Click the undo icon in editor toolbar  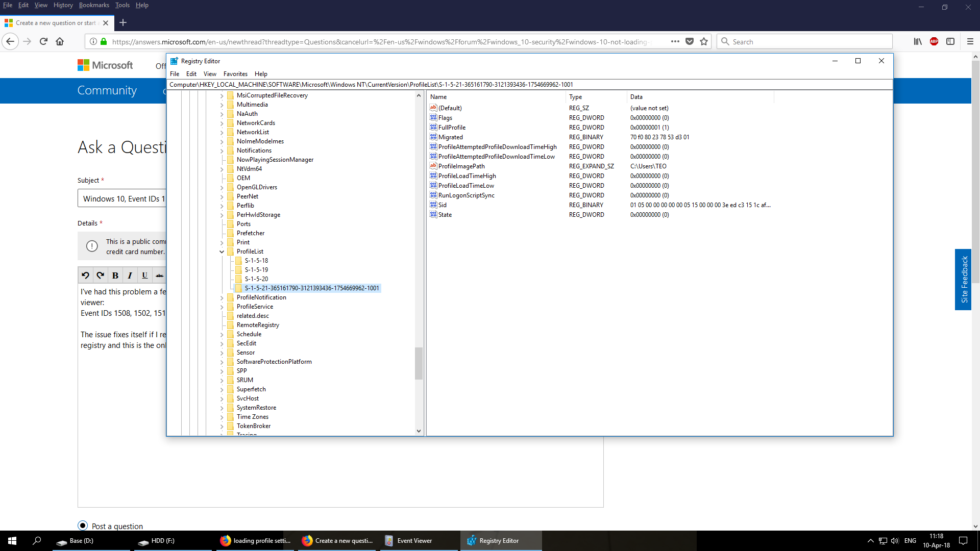tap(86, 275)
